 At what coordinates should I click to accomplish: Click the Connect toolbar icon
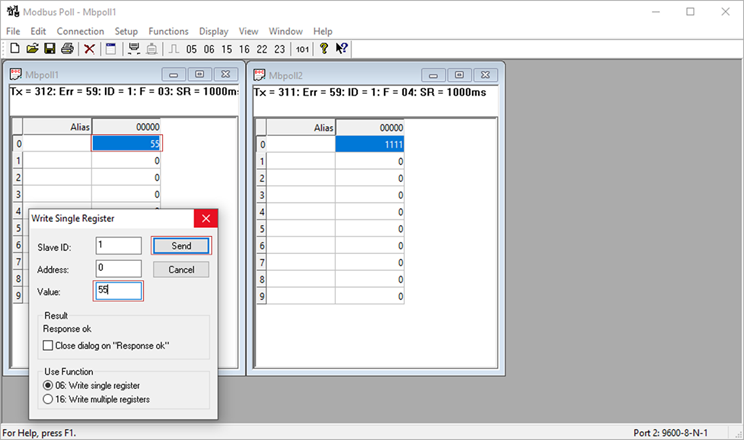coord(134,48)
